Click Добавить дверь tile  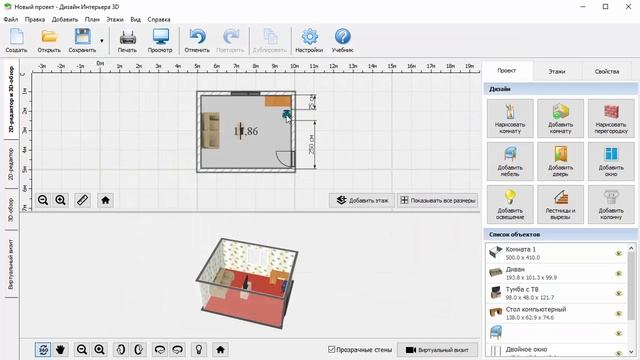[560, 161]
